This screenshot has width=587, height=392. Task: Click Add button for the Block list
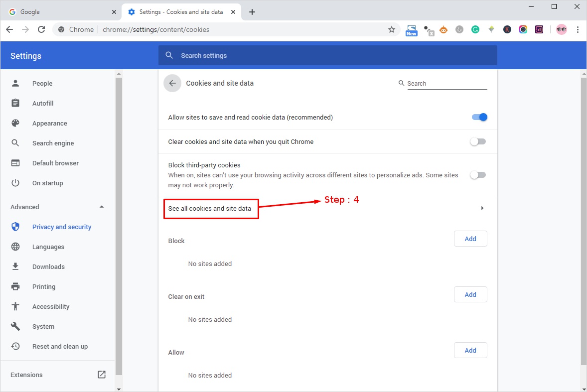tap(470, 239)
